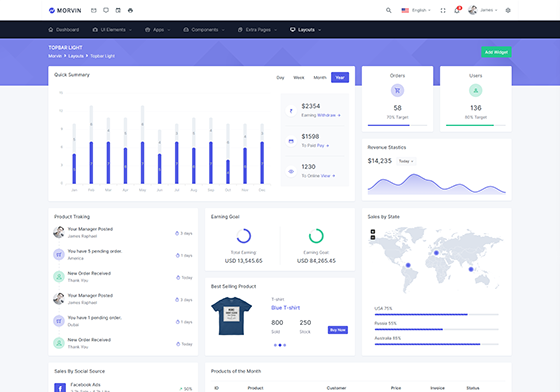This screenshot has height=392, width=560.
Task: Click the map marker over Southeast Asia
Action: 471,269
